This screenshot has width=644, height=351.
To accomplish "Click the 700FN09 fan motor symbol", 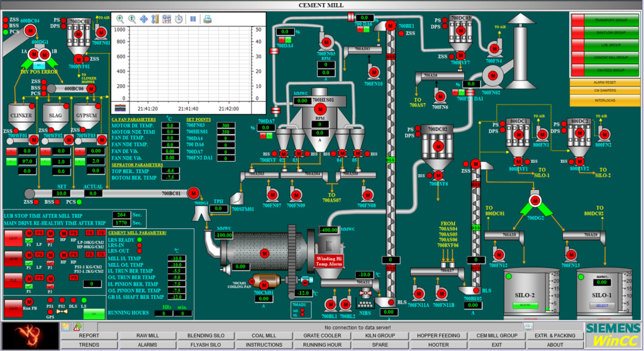I will (x=296, y=195).
